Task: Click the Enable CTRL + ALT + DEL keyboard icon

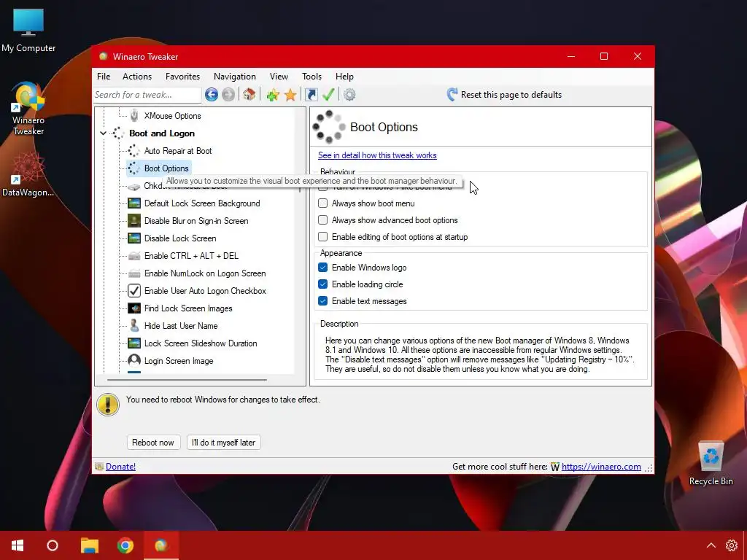Action: [x=134, y=256]
